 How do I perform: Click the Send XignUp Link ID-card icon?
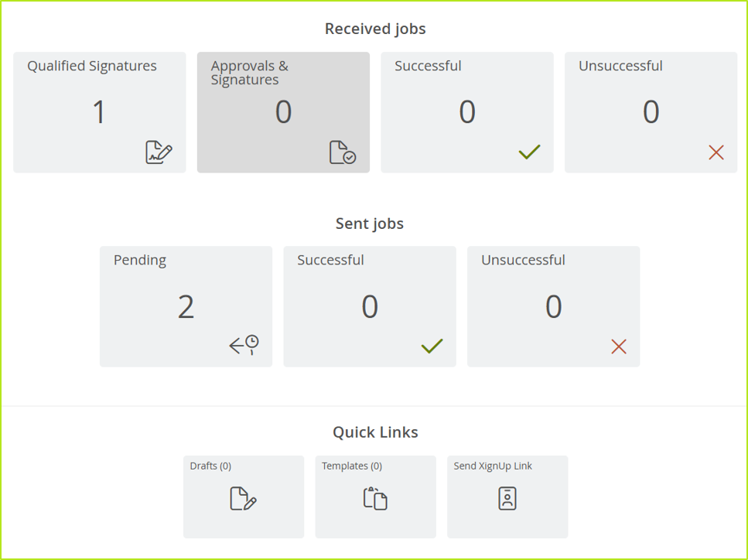[507, 499]
